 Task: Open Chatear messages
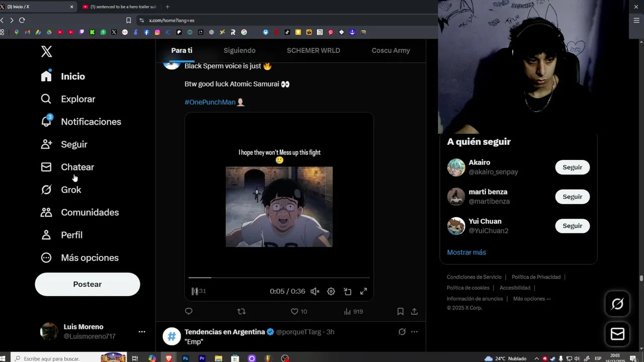coord(67,167)
